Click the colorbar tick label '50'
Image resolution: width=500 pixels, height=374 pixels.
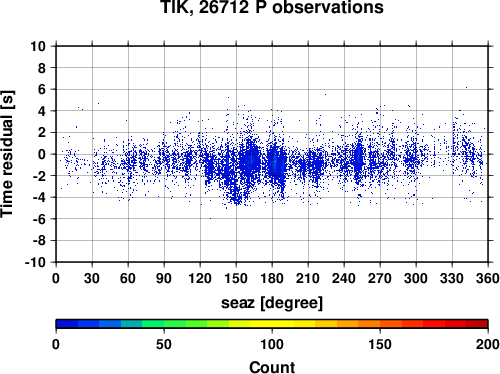click(164, 344)
